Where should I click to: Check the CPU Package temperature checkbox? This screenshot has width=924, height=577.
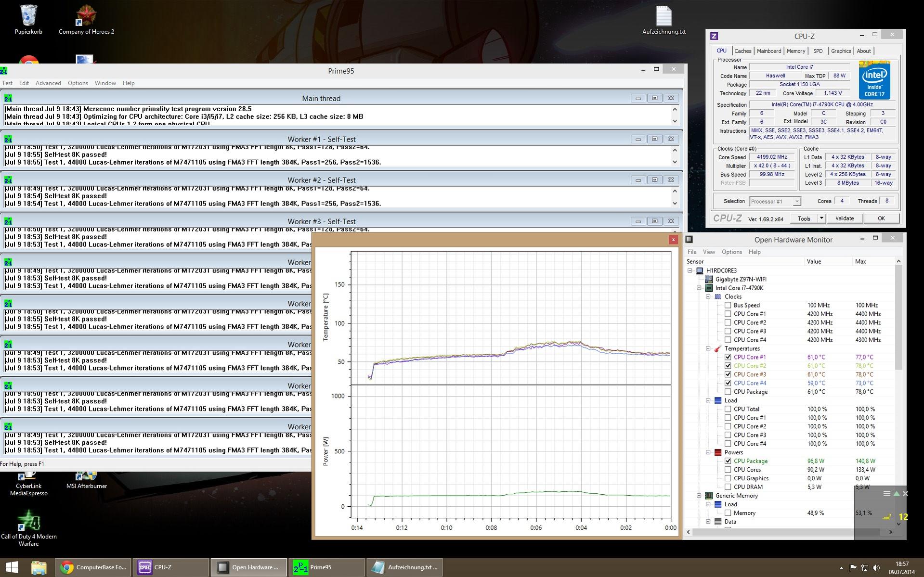pos(728,392)
